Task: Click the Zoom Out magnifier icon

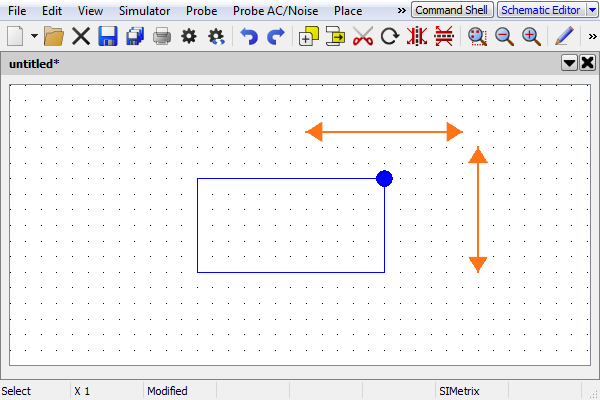Action: pyautogui.click(x=504, y=37)
